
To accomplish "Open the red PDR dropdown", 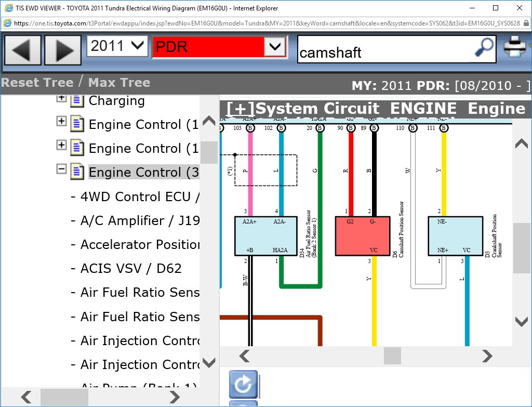I will click(x=220, y=47).
